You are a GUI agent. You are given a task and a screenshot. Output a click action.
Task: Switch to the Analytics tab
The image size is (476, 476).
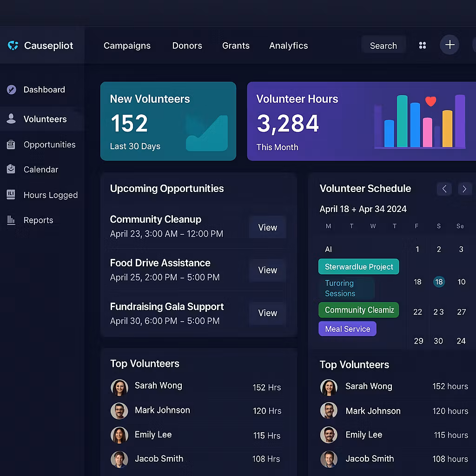pos(288,46)
